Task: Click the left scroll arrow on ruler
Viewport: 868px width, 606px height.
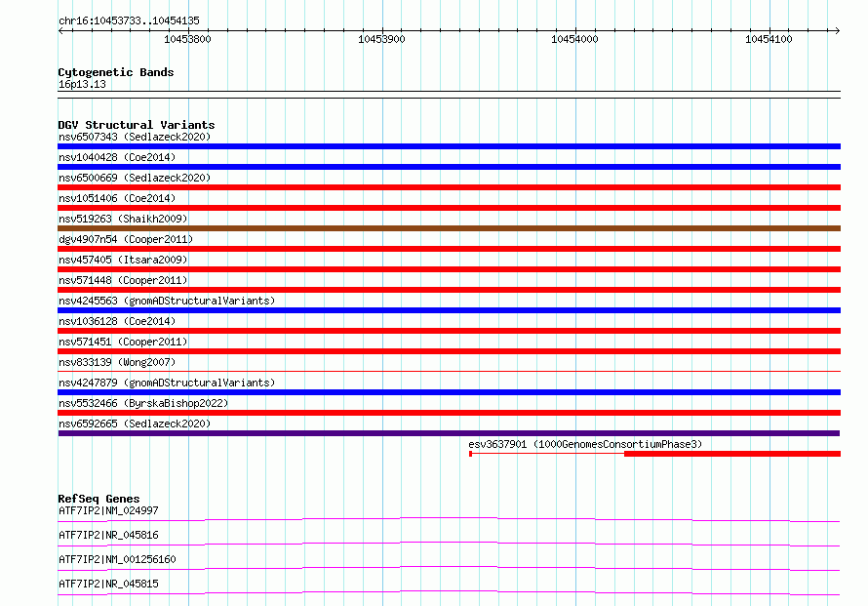Action: [60, 30]
